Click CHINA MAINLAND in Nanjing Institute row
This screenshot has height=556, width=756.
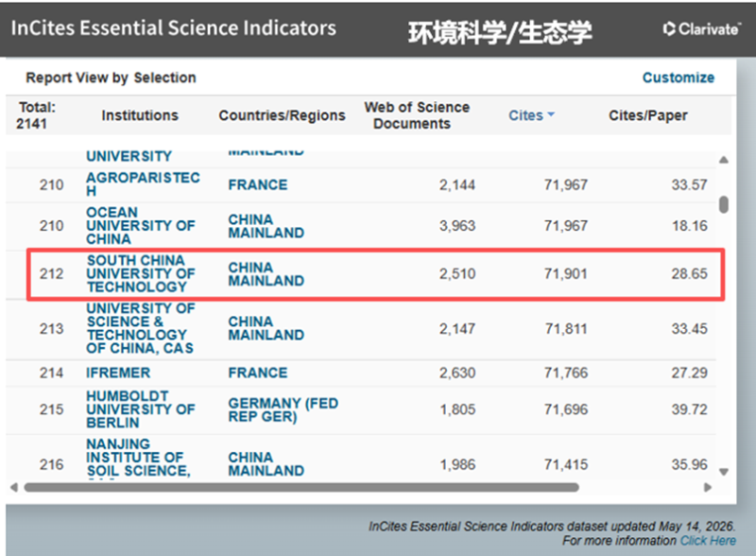pyautogui.click(x=266, y=464)
